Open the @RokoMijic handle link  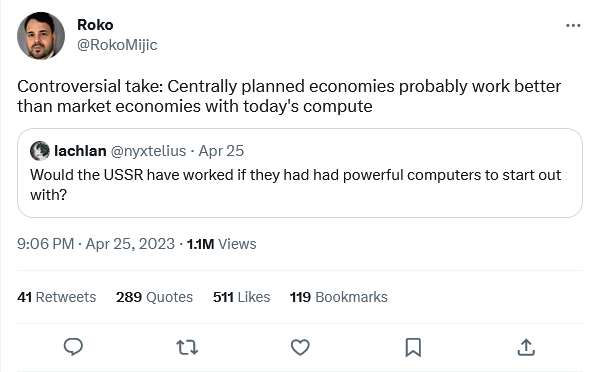pos(117,45)
